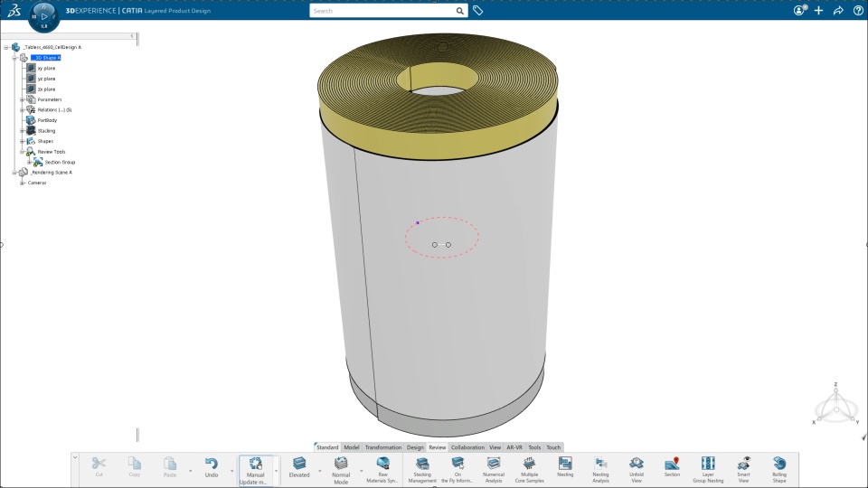
Task: Select the xy plane tree item
Action: click(46, 68)
